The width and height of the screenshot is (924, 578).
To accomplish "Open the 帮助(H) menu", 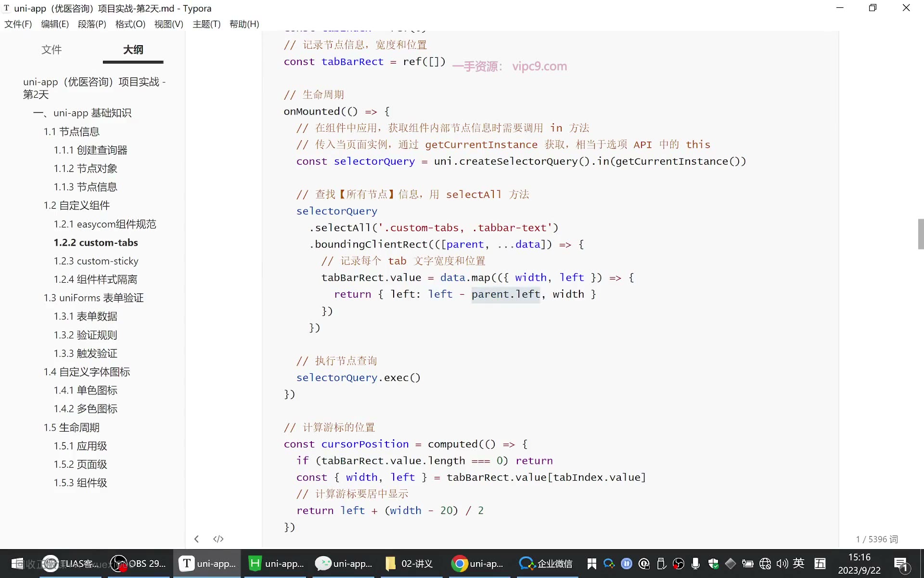I will tap(244, 24).
